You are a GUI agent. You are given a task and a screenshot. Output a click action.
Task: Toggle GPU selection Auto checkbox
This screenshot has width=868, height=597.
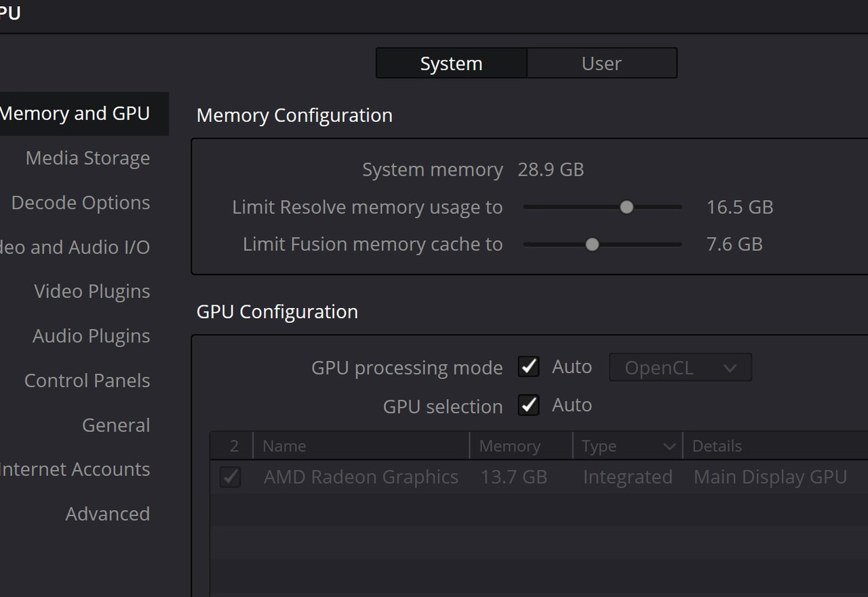click(528, 405)
